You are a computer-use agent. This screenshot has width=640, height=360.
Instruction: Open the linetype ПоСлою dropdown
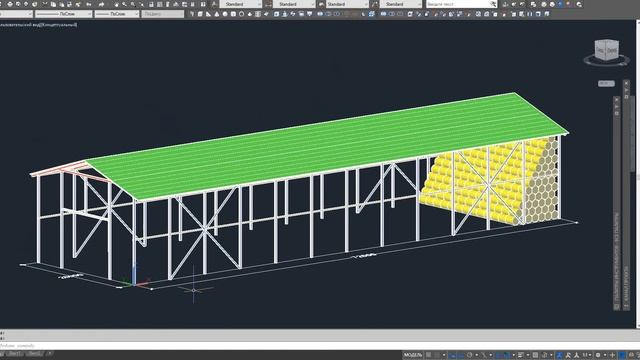pyautogui.click(x=63, y=14)
